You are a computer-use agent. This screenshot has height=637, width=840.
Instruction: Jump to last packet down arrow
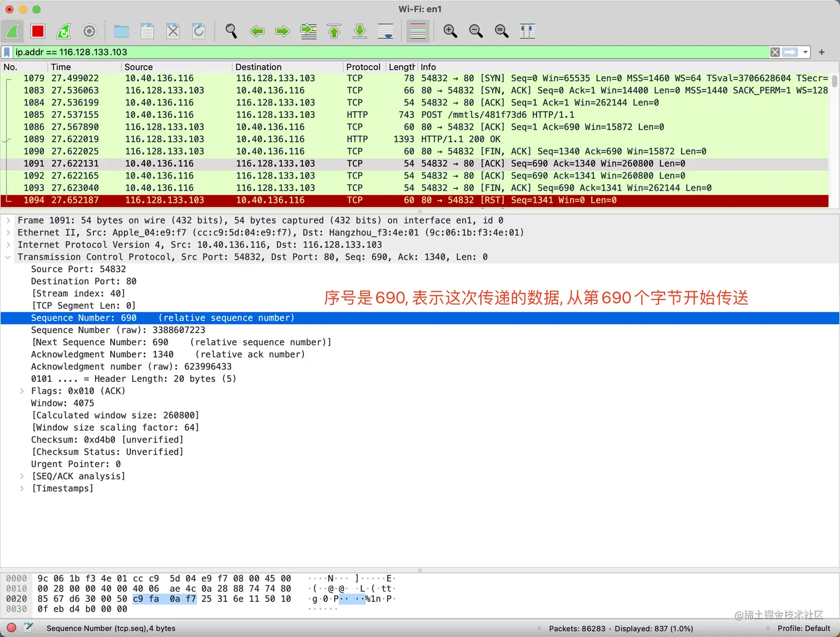[360, 31]
